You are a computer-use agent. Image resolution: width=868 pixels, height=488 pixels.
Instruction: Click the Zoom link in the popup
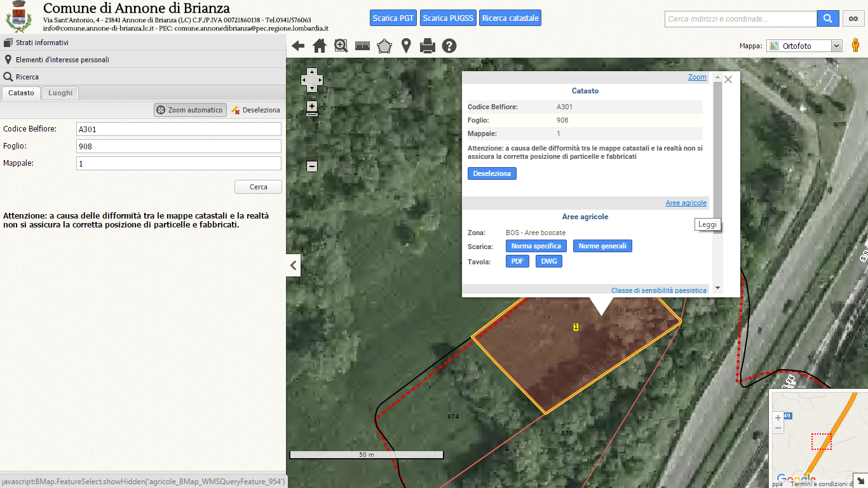coord(697,77)
